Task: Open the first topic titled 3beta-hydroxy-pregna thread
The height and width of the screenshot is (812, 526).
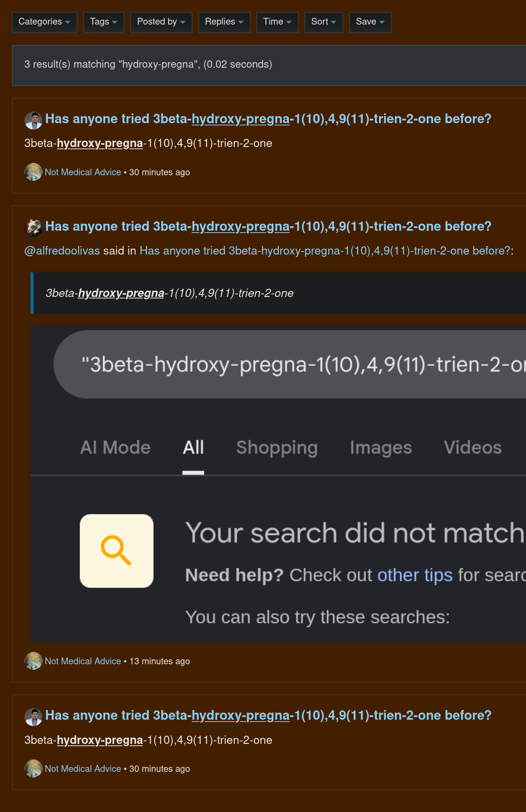Action: click(268, 119)
